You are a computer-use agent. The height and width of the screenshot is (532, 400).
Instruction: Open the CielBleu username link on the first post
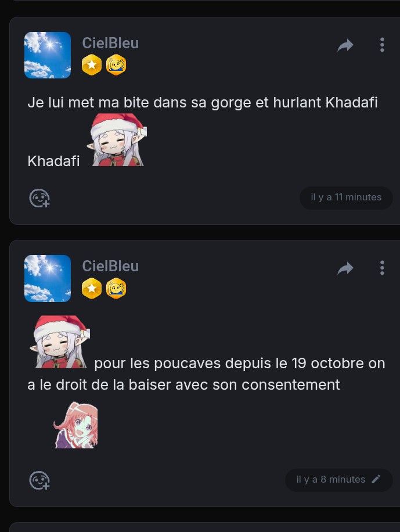coord(110,43)
